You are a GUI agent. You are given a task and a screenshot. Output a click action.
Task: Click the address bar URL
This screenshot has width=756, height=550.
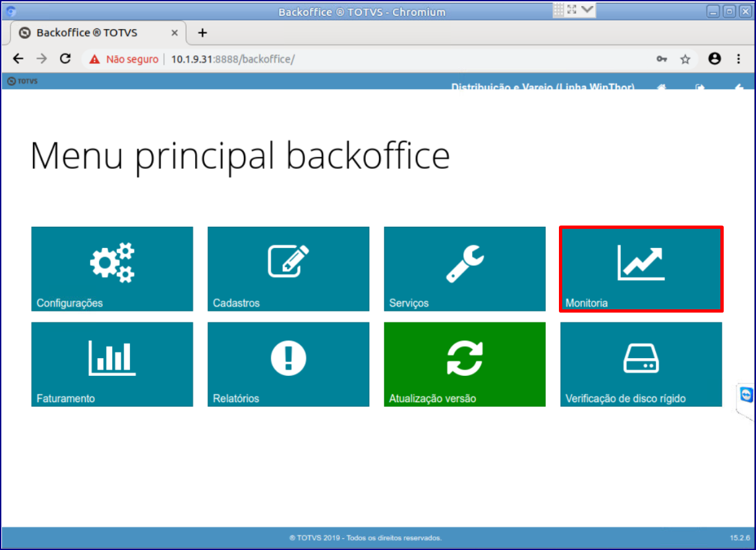[233, 59]
